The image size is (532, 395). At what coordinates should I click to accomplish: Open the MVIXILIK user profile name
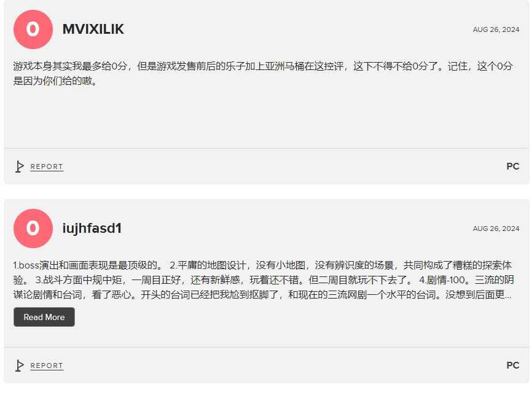[93, 29]
